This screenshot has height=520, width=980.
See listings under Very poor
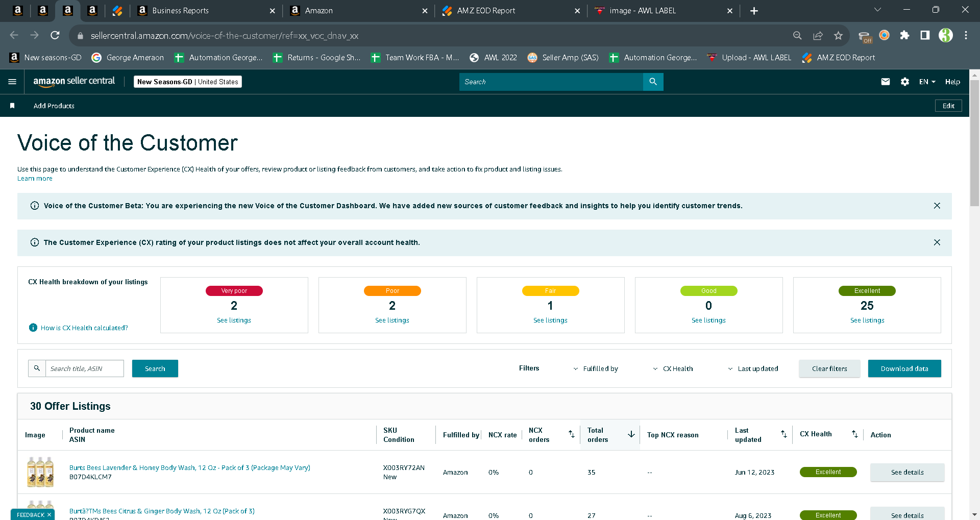pyautogui.click(x=234, y=320)
